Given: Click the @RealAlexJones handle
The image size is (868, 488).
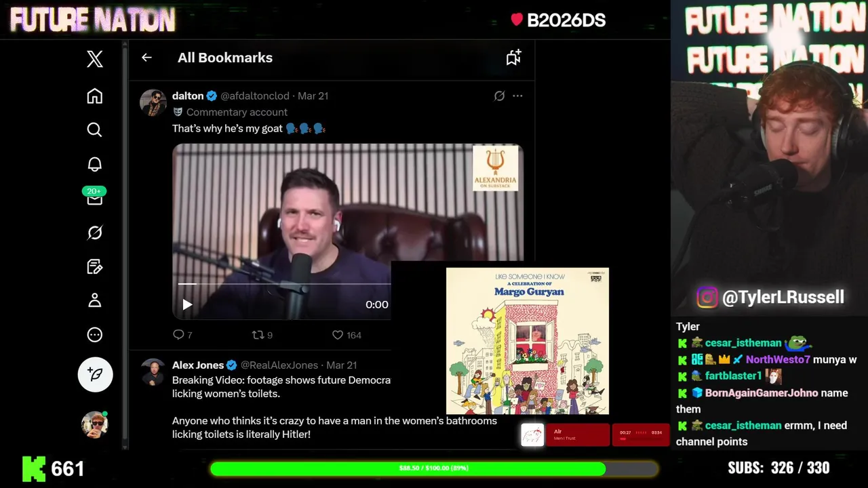Looking at the screenshot, I should coord(279,365).
